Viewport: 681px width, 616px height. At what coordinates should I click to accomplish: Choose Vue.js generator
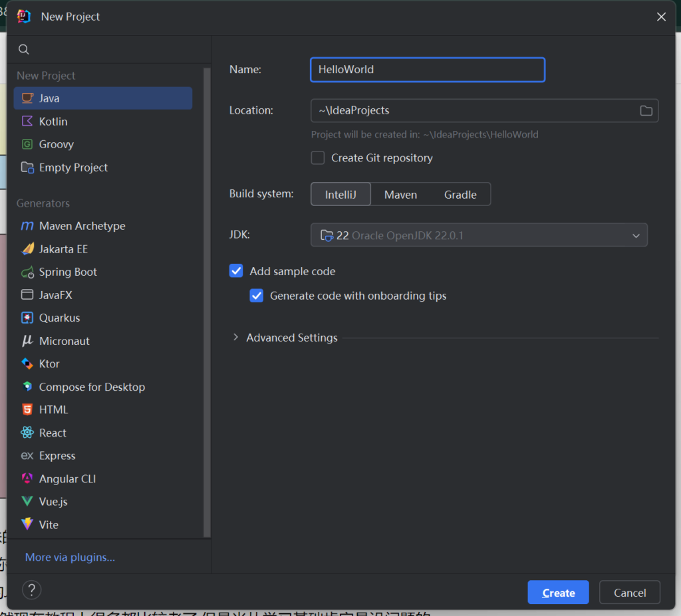point(103,502)
